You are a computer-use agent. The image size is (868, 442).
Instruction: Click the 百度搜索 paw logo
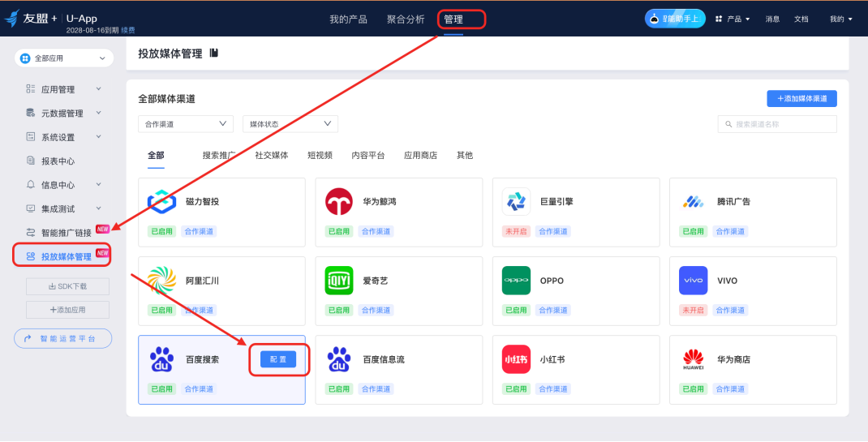pyautogui.click(x=161, y=359)
